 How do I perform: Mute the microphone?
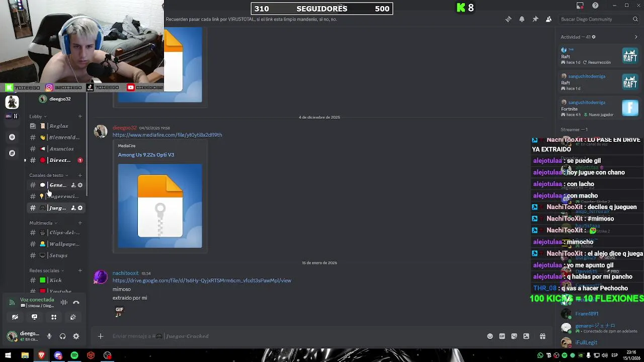(49, 336)
